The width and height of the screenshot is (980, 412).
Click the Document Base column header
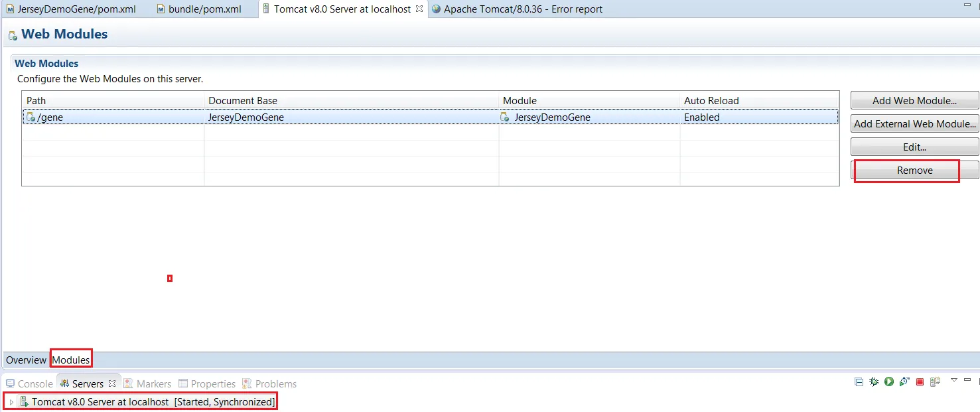pos(352,100)
